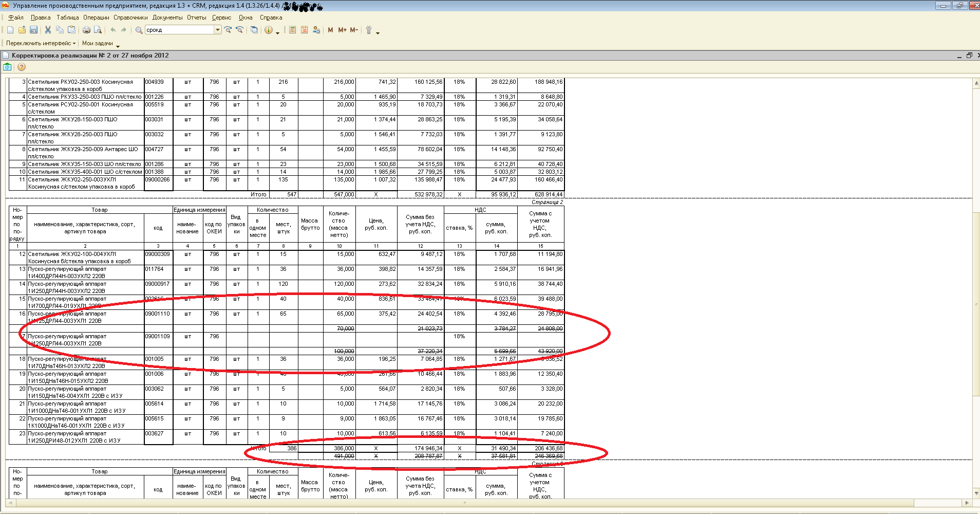Open the Отчеты menu
Viewport: 980px width, 514px height.
(197, 17)
